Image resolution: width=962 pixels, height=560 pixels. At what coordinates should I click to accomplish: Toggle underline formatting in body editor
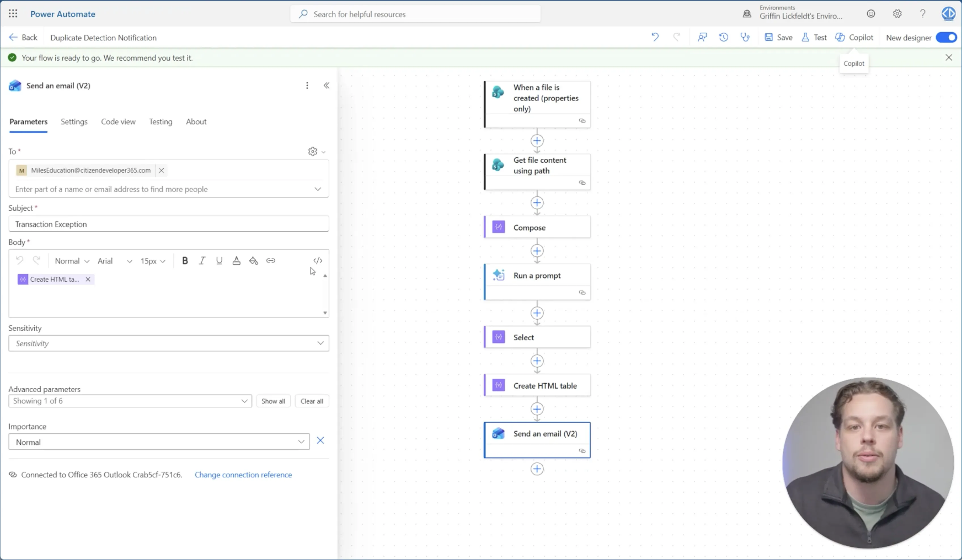219,260
